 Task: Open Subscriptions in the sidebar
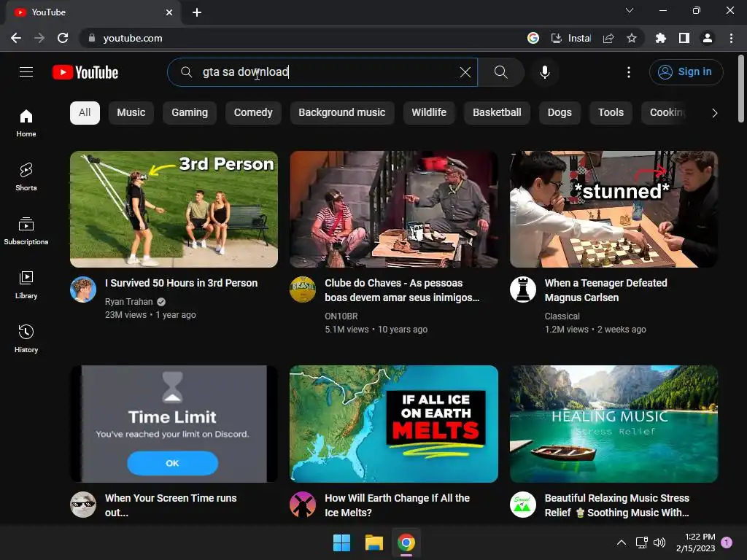pyautogui.click(x=26, y=231)
